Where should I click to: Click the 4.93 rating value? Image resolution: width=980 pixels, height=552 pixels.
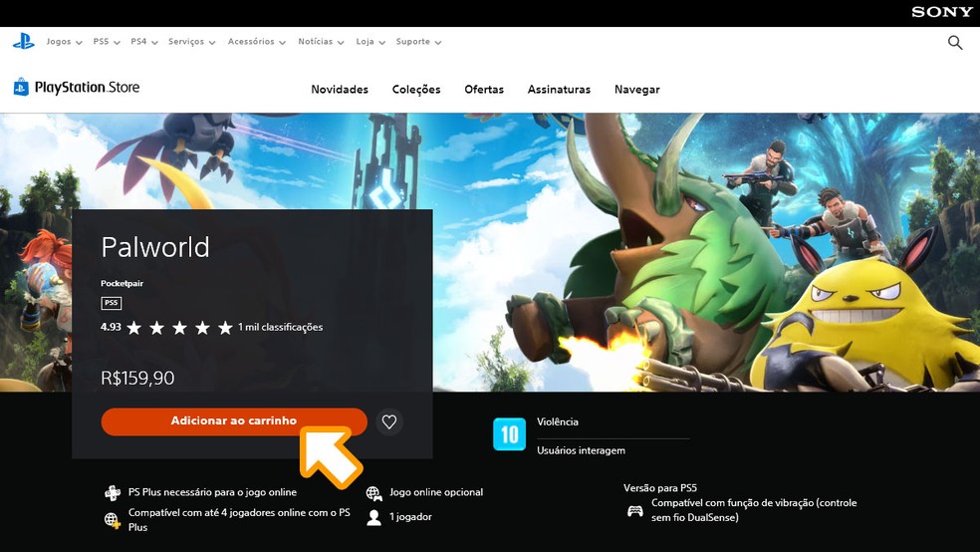111,327
